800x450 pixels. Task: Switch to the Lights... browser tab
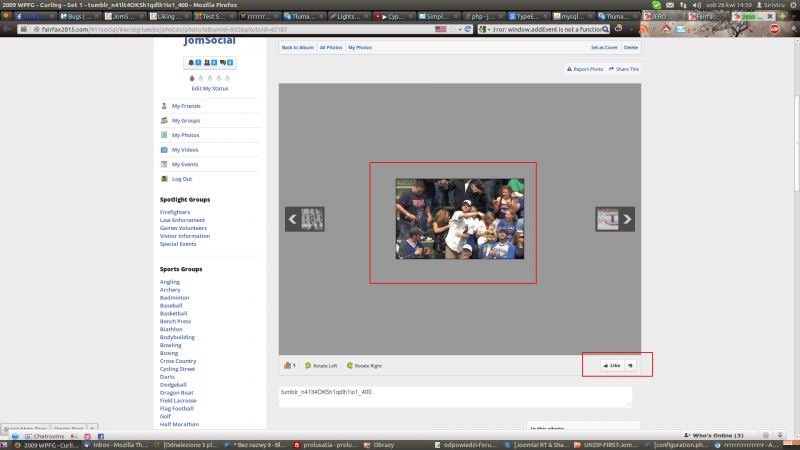[347, 16]
